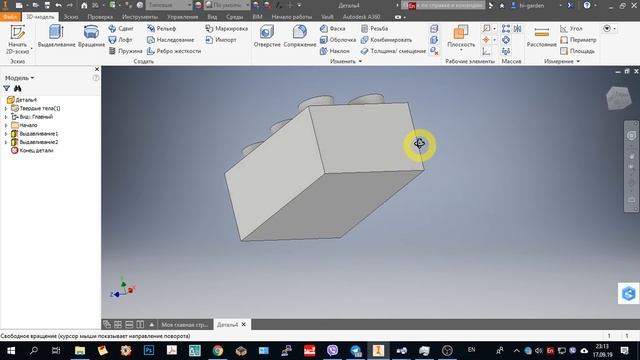
Task: Open Google Chrome from the taskbar
Action: 218,350
